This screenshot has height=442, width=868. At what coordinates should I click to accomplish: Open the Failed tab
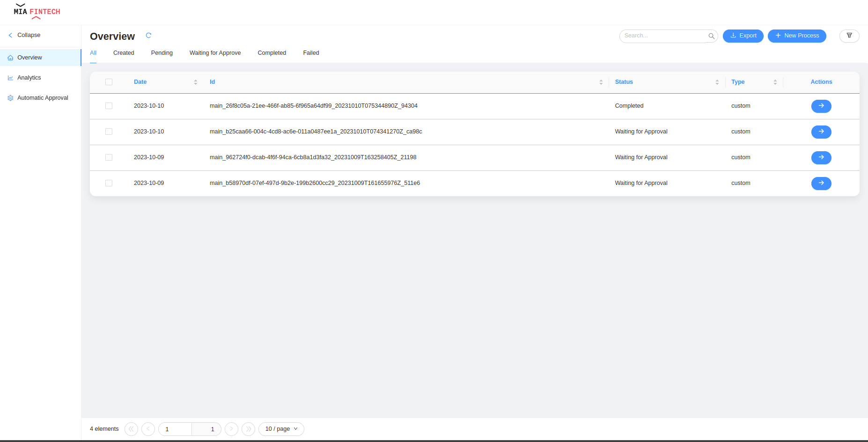[x=310, y=52]
